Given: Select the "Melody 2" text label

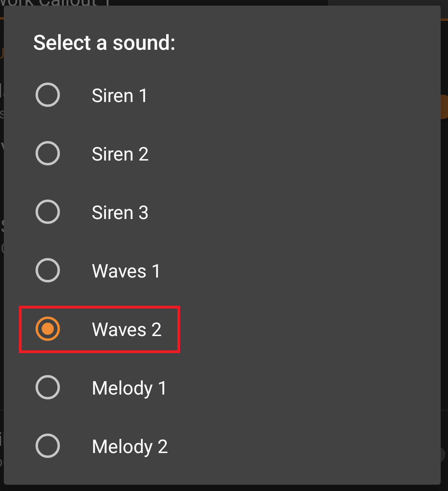Looking at the screenshot, I should [130, 446].
